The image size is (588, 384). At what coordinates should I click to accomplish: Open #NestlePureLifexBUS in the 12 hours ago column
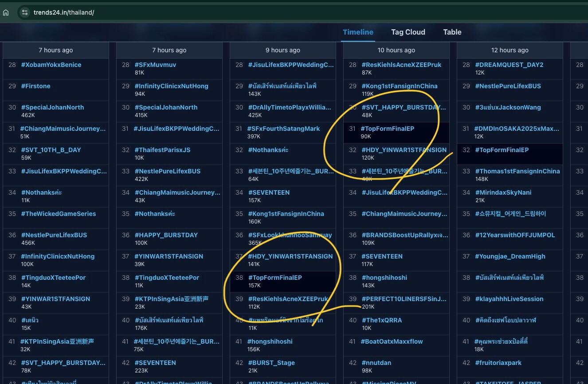508,86
